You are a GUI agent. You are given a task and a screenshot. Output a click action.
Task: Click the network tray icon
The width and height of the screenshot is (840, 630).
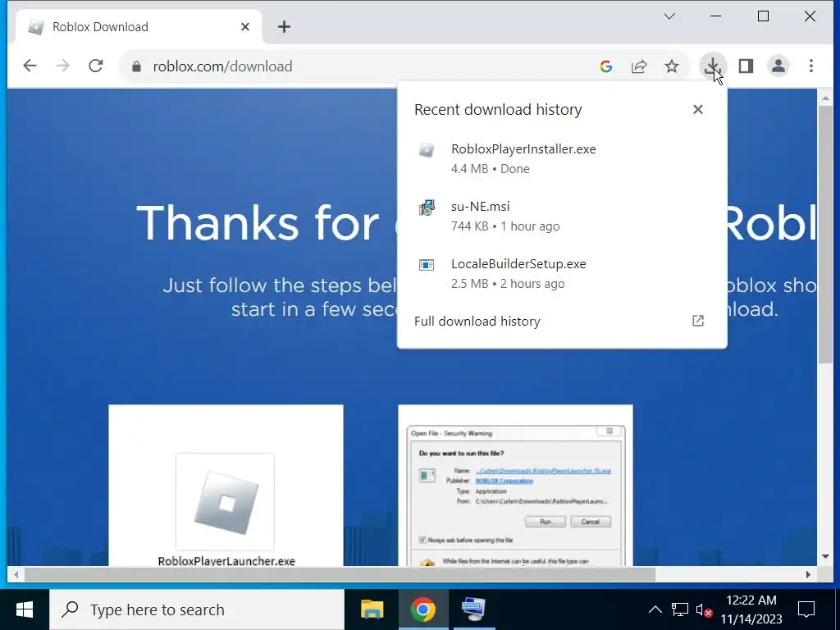tap(679, 609)
